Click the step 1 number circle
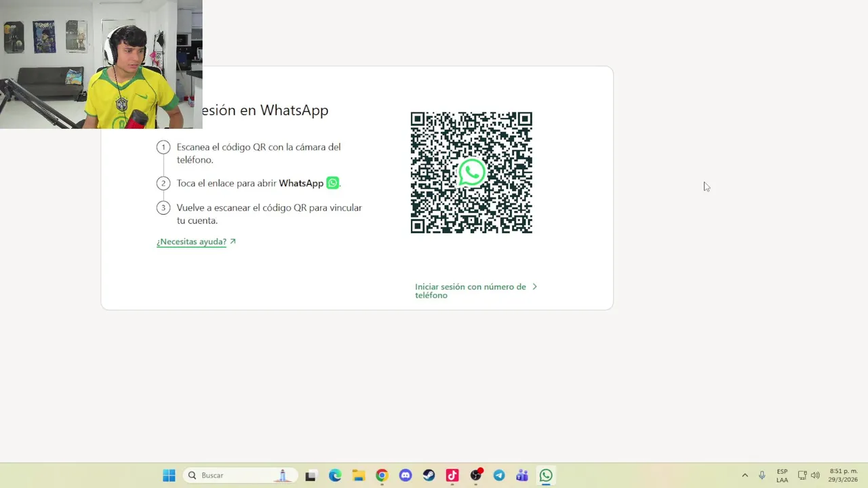 point(163,147)
